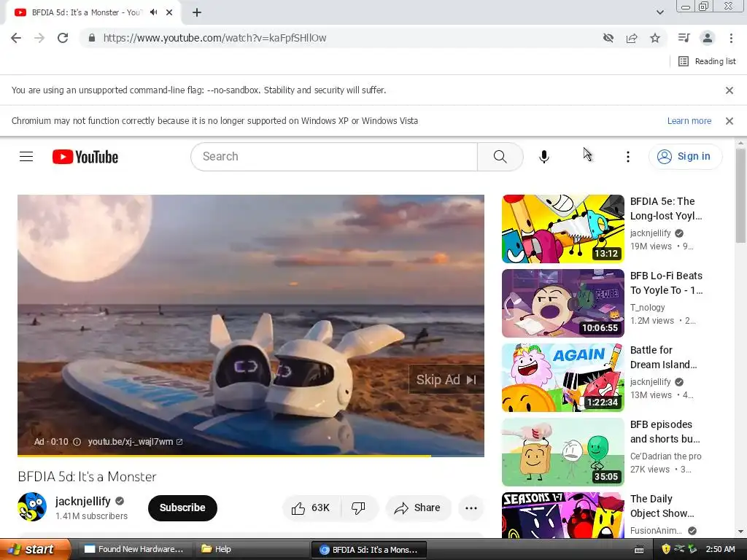
Task: Click the keyboard tray icon
Action: [x=639, y=550]
